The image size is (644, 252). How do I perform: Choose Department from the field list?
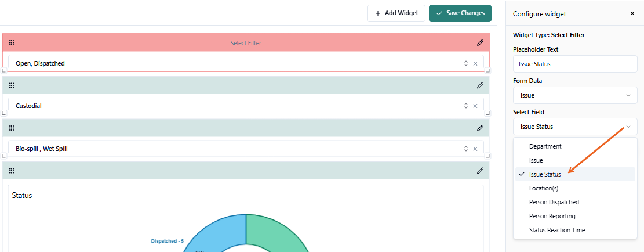[x=545, y=146]
